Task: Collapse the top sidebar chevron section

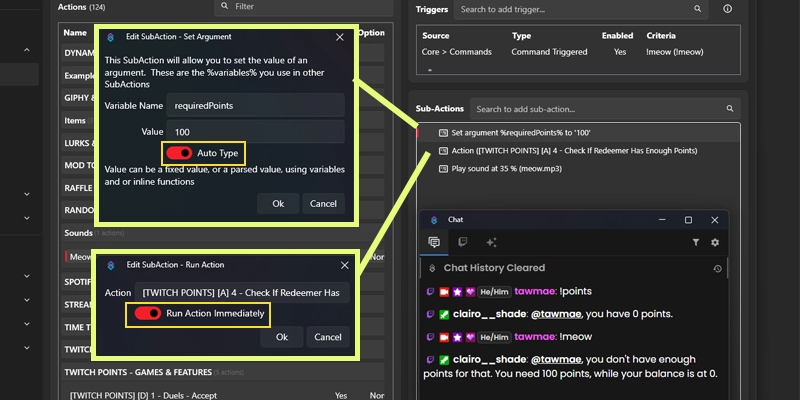Action: (x=27, y=50)
